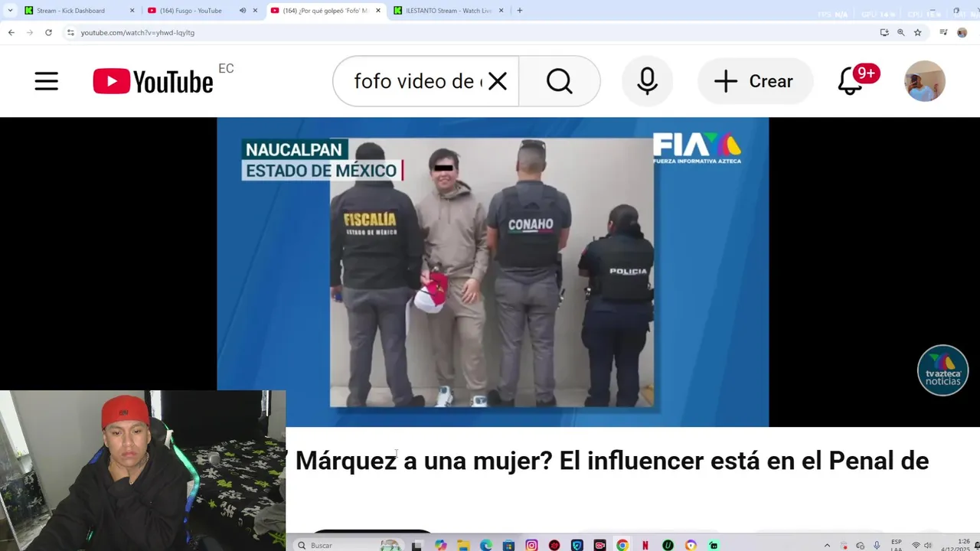Close the current Fofo video tab
Screen dimensions: 980x551
tap(377, 11)
